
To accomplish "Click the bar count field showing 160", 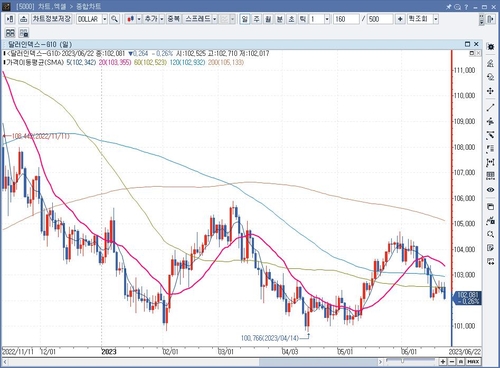I will tap(346, 19).
